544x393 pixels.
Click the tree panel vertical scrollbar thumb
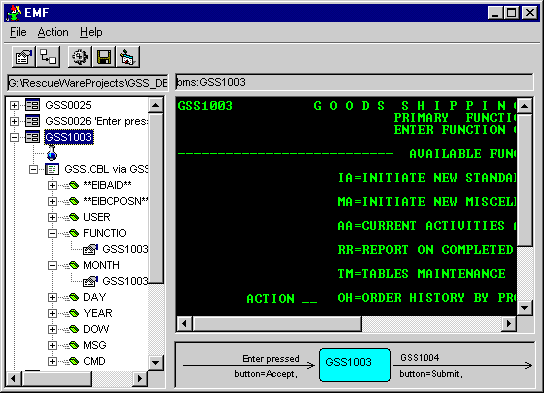tap(155, 198)
